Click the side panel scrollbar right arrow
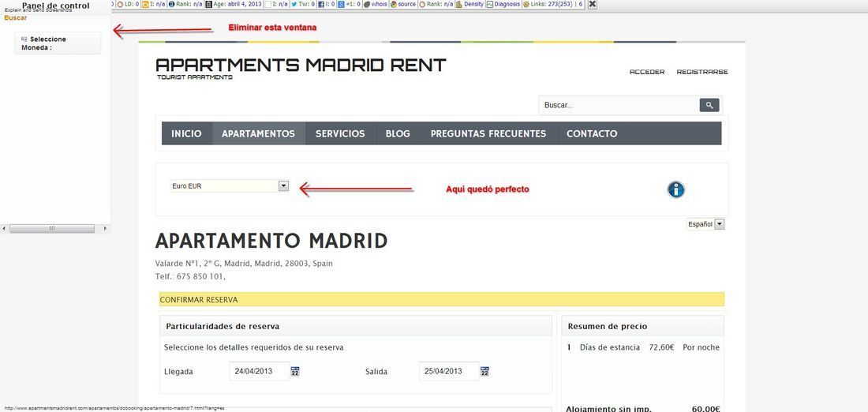Screen dimensions: 868x412 (105, 228)
